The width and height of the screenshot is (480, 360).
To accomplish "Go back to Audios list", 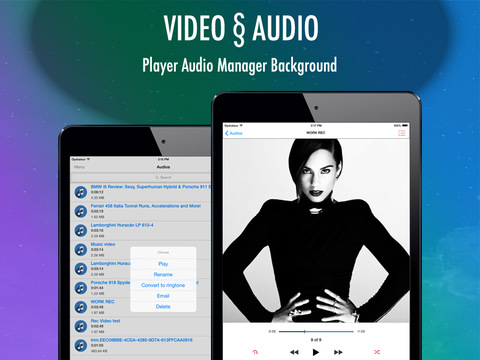I will (x=234, y=133).
